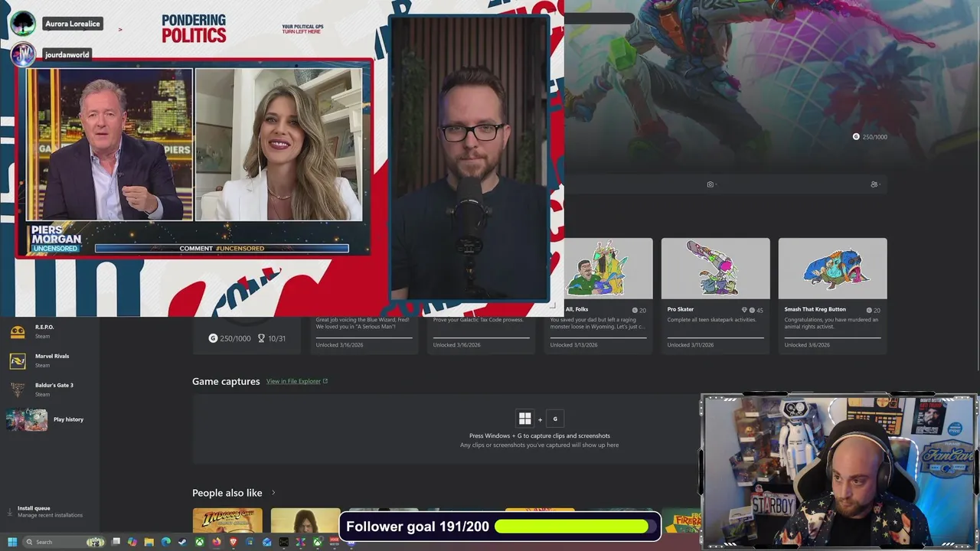Click the Marvel Rivals sidebar label
This screenshot has width=980, height=551.
coord(52,356)
